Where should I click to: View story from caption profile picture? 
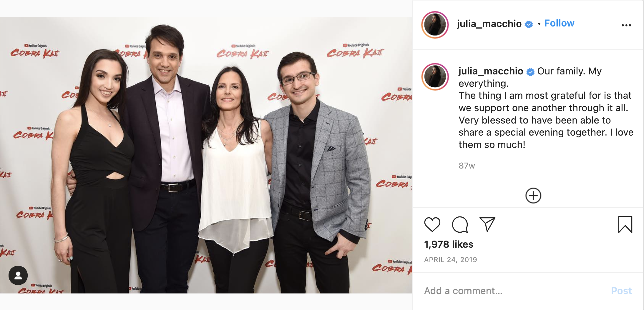(x=435, y=77)
